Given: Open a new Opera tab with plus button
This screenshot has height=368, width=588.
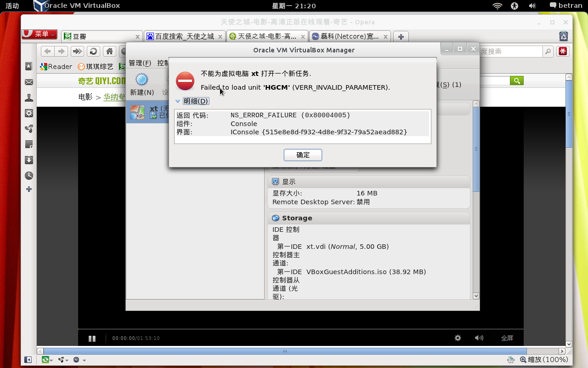Looking at the screenshot, I should click(x=401, y=37).
